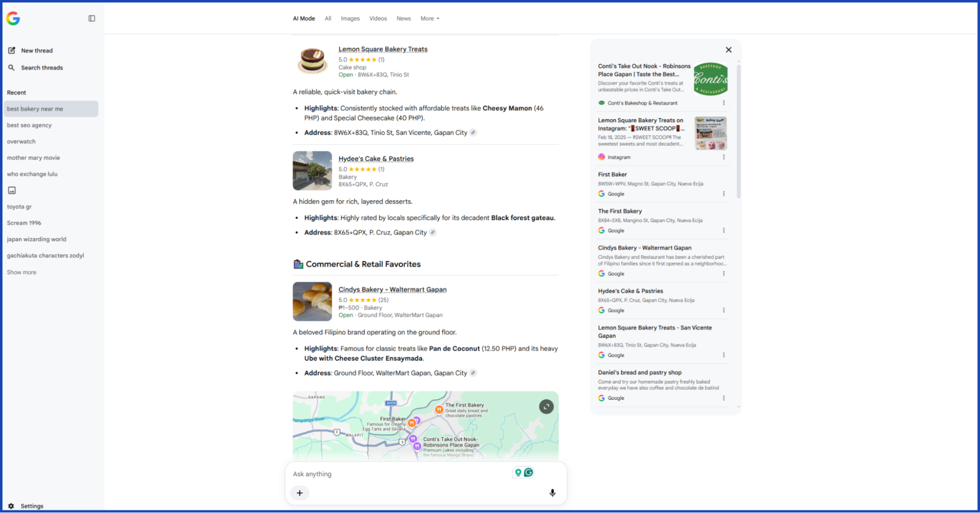Click The First Bakery map pin
980x513 pixels.
click(x=439, y=409)
